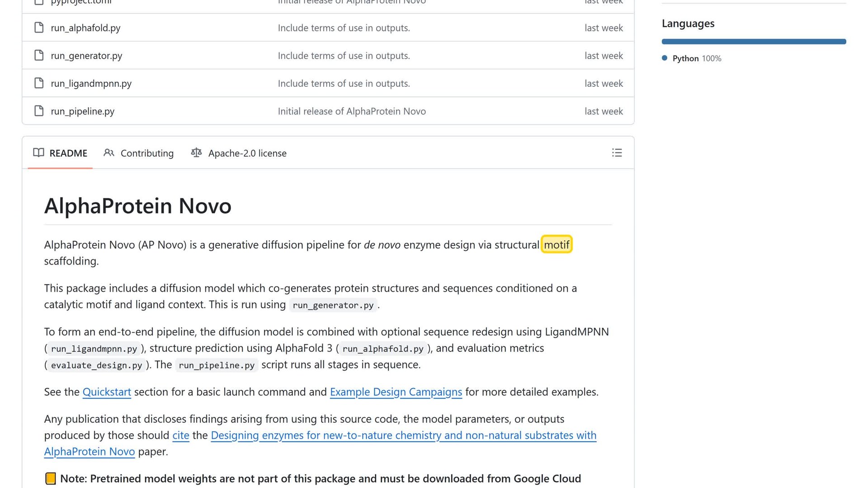Viewport: 868px width, 488px height.
Task: Click the license scales icon
Action: 196,153
